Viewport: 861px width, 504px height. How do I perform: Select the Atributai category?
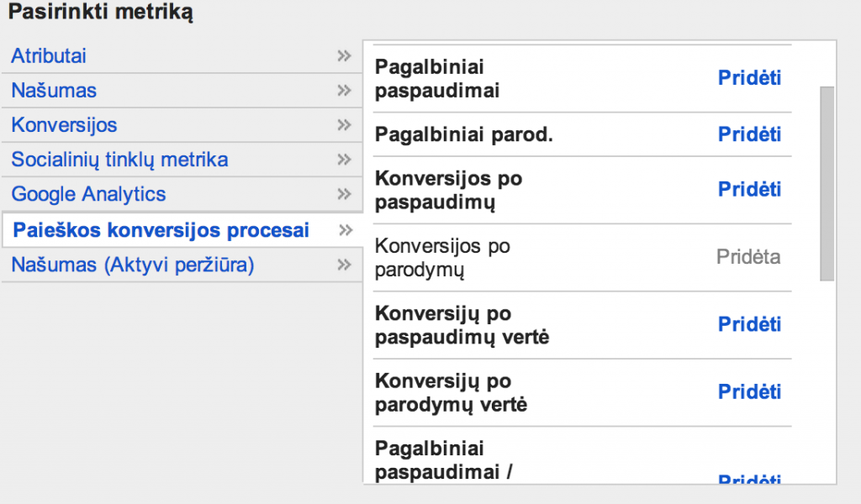[x=48, y=55]
